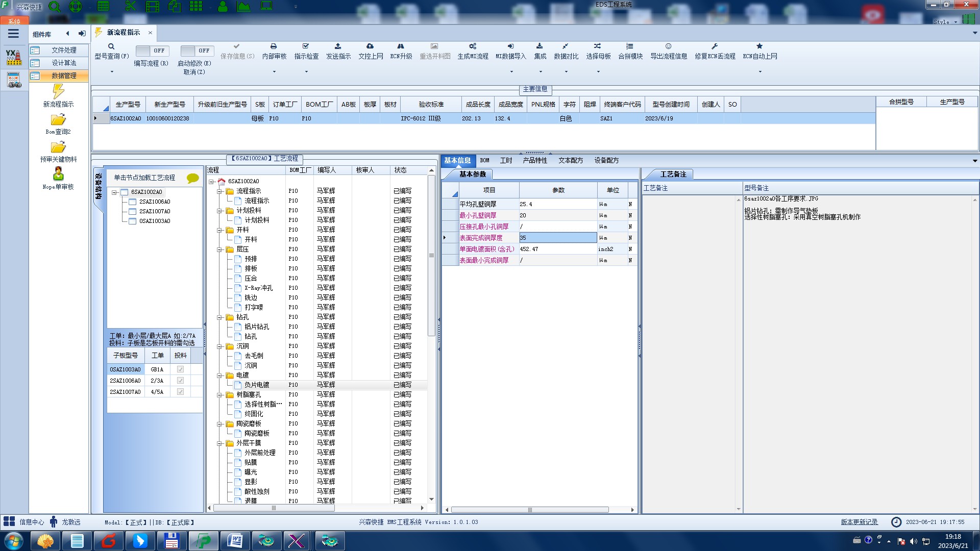The height and width of the screenshot is (551, 980).
Task: Select 数据管理 in component library
Action: pyautogui.click(x=64, y=76)
